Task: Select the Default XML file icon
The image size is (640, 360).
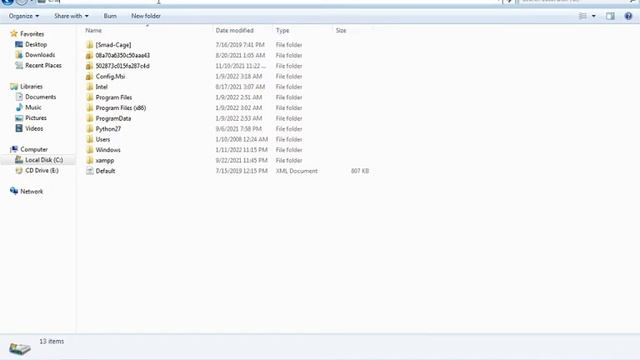Action: [x=90, y=171]
